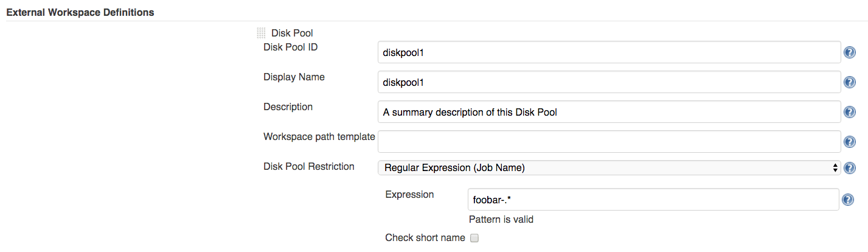Open help for Disk Pool Restriction

[850, 168]
